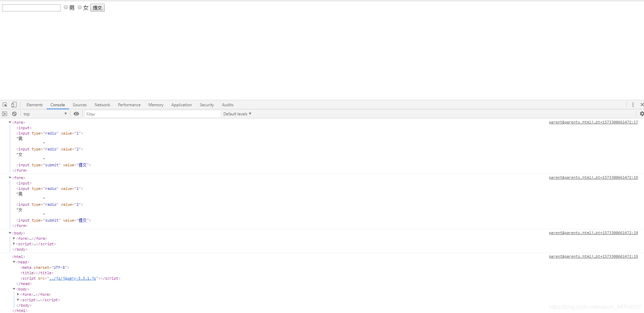Open the Application tab

click(181, 105)
